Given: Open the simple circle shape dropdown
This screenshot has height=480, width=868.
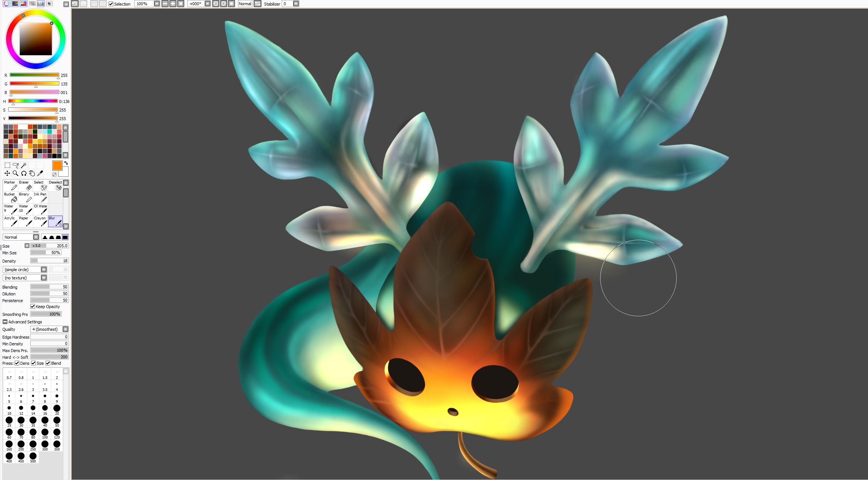Looking at the screenshot, I should coord(25,270).
